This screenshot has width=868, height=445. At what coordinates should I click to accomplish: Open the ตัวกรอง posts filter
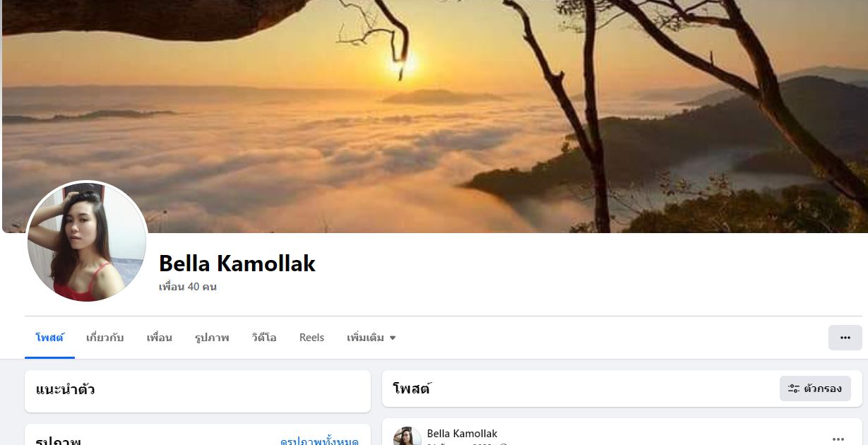pyautogui.click(x=815, y=388)
